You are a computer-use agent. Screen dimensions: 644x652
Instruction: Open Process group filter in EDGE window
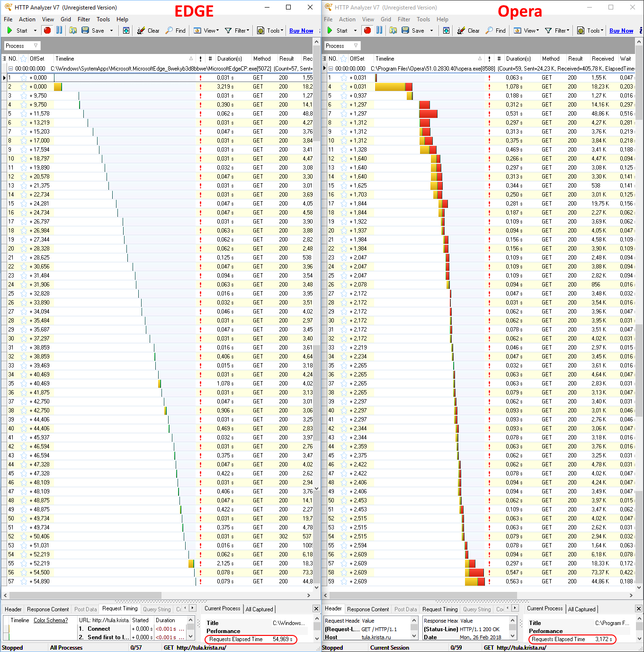(x=22, y=46)
